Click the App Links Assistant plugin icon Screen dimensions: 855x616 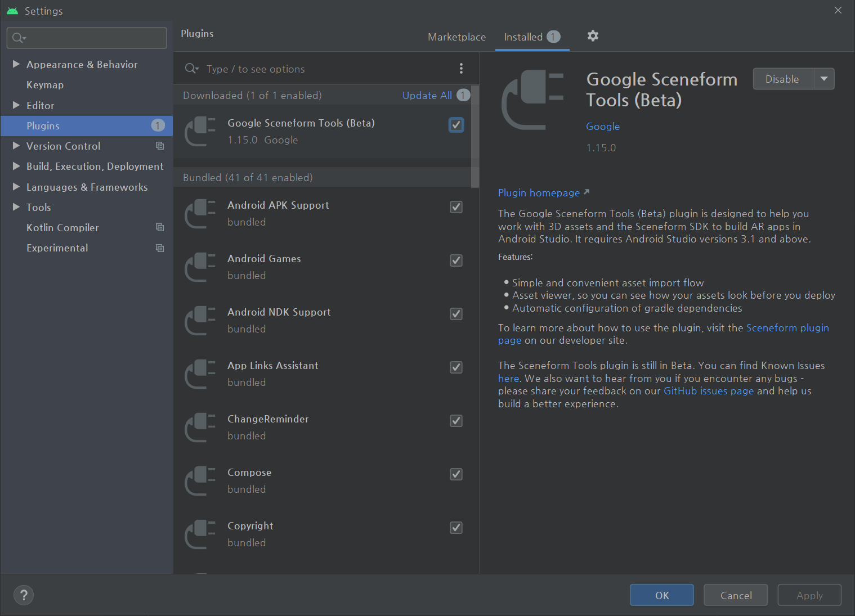click(x=200, y=374)
